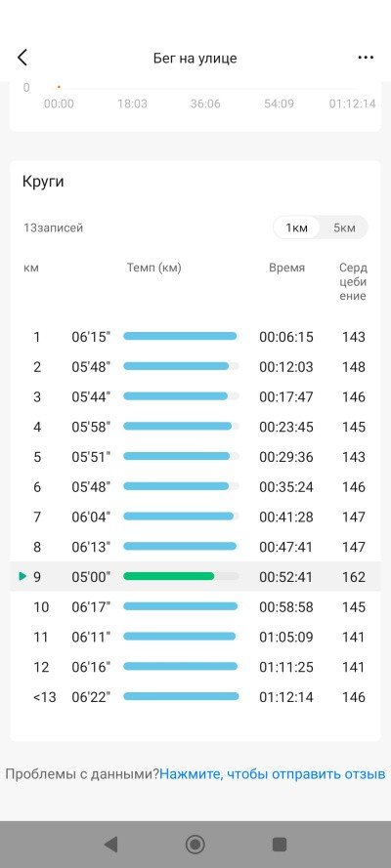Tap the 01:12:14 chart time label
This screenshot has width=391, height=868.
click(352, 103)
